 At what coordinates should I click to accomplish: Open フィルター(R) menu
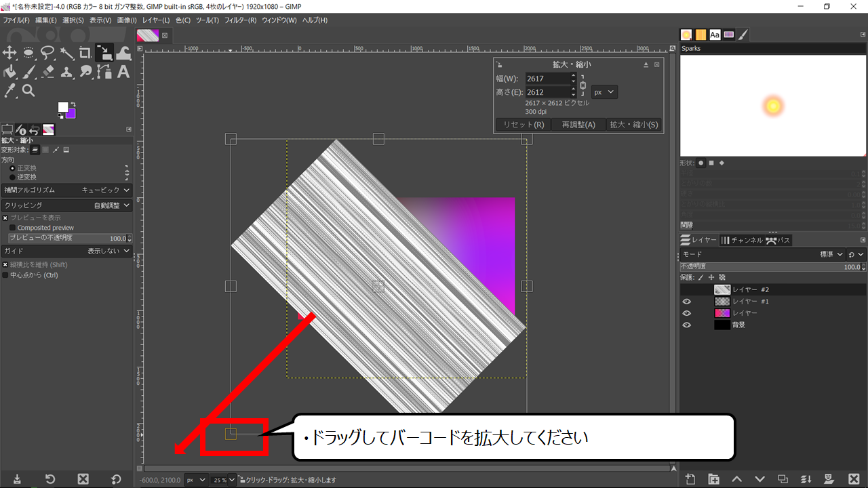tap(241, 20)
